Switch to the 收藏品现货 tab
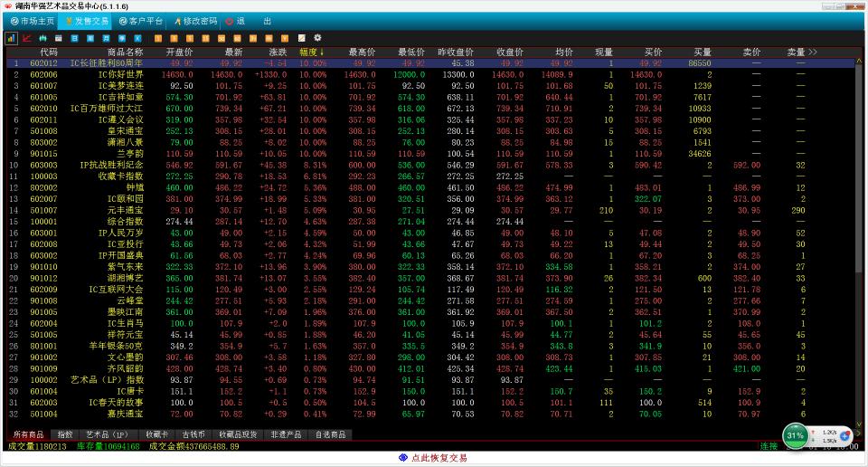Screen dimensions: 868x467 (x=238, y=434)
